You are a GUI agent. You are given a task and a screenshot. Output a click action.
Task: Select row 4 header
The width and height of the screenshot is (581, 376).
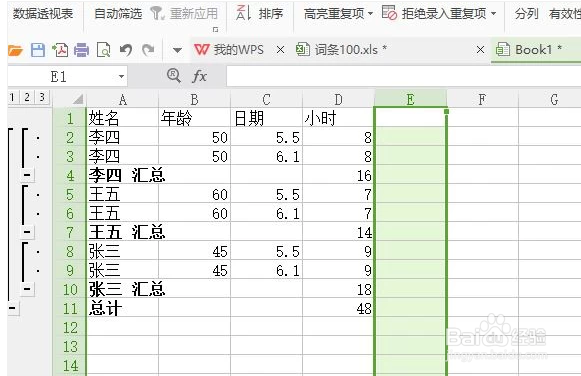click(x=70, y=175)
